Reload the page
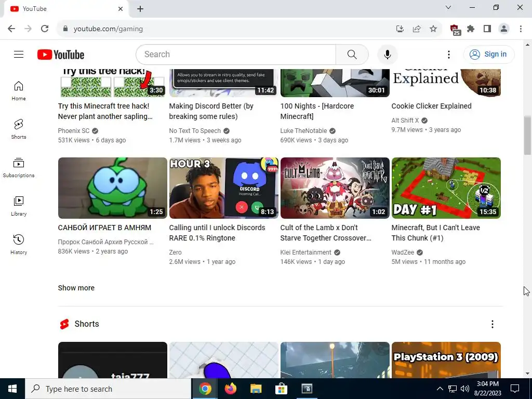532x399 pixels. (45, 29)
